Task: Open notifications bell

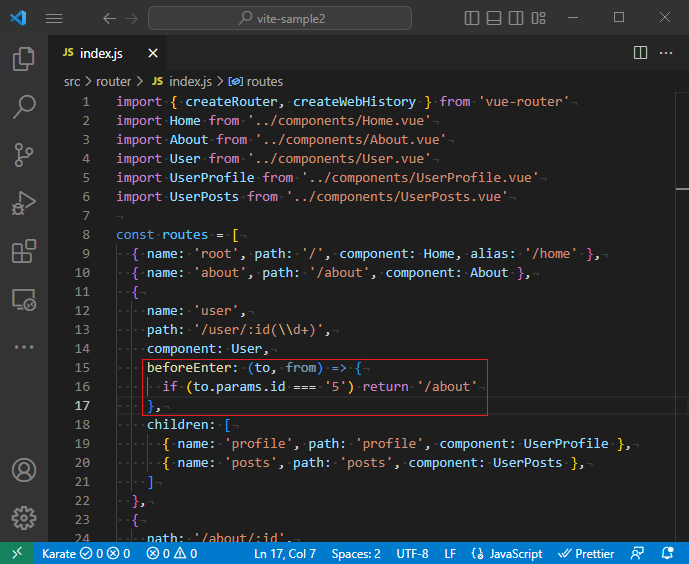Action: click(x=668, y=554)
